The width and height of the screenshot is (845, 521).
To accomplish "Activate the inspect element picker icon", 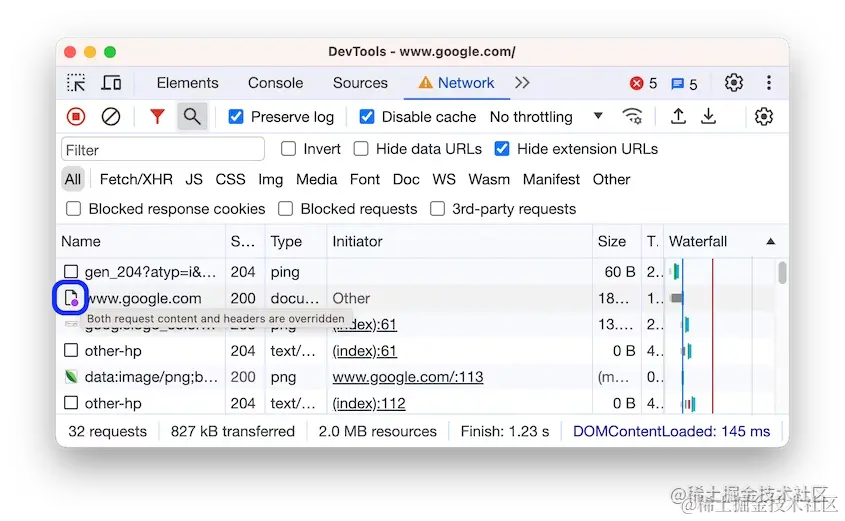I will (76, 83).
